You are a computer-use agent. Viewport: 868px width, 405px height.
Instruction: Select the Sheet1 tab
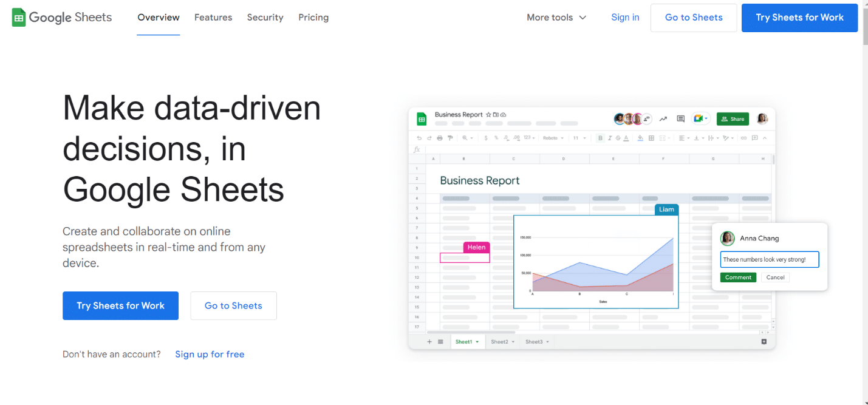(x=467, y=342)
